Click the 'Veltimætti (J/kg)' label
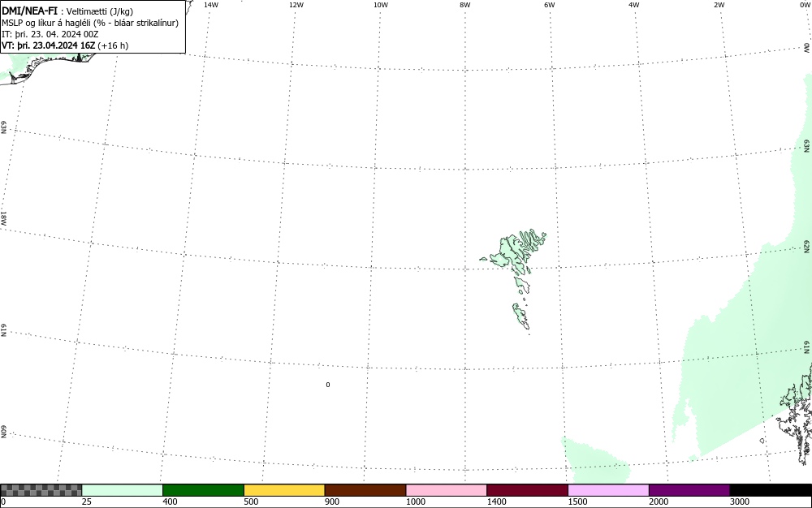Viewport: 812px width, 508px height. tap(100, 11)
